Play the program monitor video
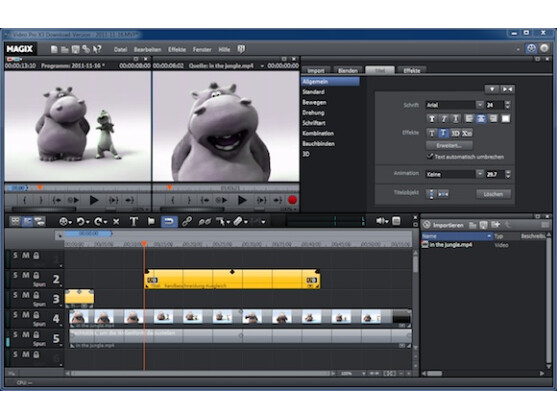This screenshot has height=418, width=557. click(94, 200)
